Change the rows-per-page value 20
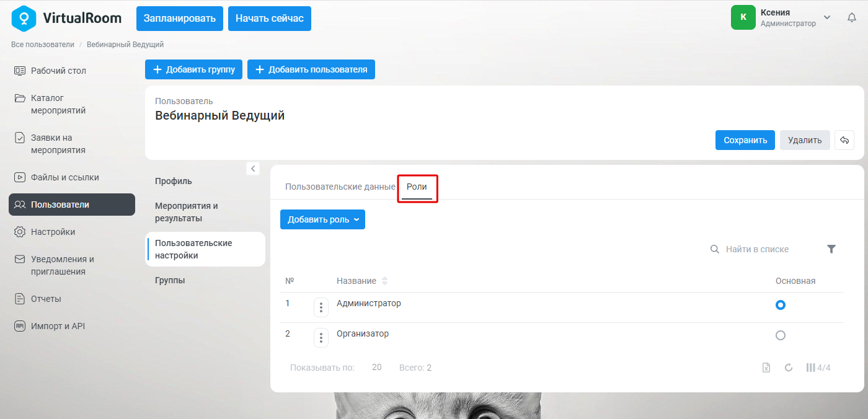This screenshot has height=419, width=868. pos(377,368)
